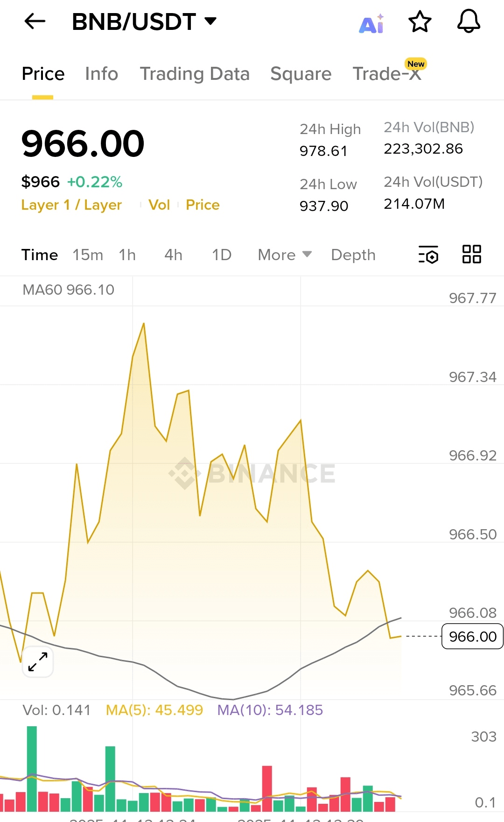504x822 pixels.
Task: Show the Depth chart
Action: tap(353, 255)
